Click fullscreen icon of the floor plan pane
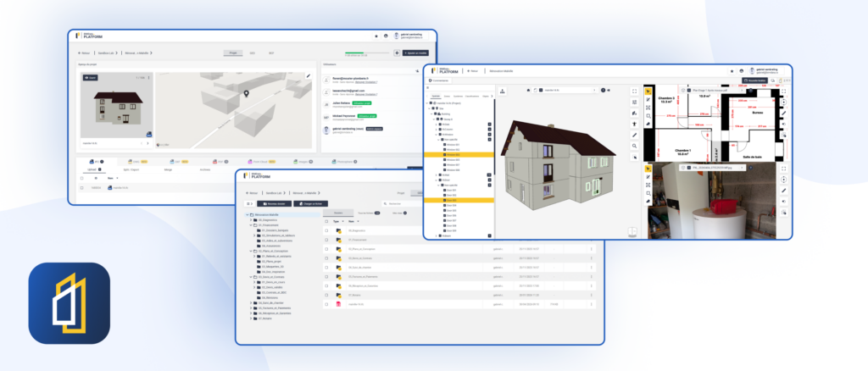The height and width of the screenshot is (371, 868). 783,91
